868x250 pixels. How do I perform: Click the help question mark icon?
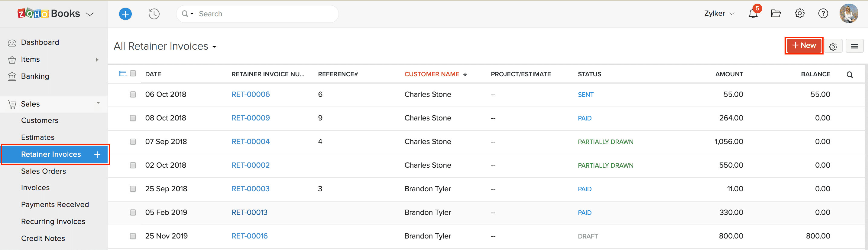tap(823, 14)
